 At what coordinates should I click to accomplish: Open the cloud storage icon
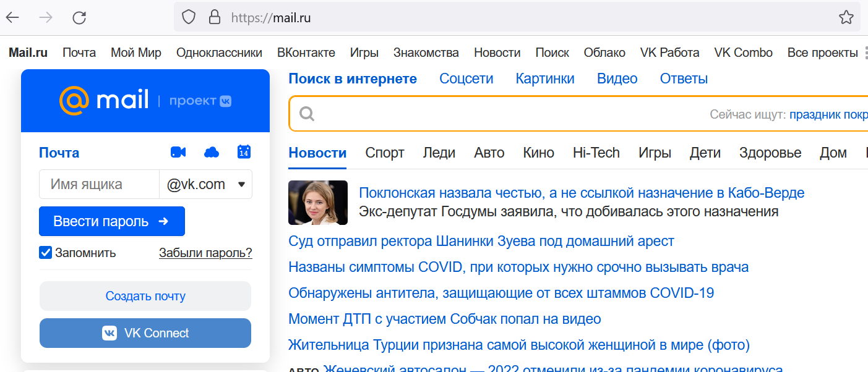pos(212,152)
